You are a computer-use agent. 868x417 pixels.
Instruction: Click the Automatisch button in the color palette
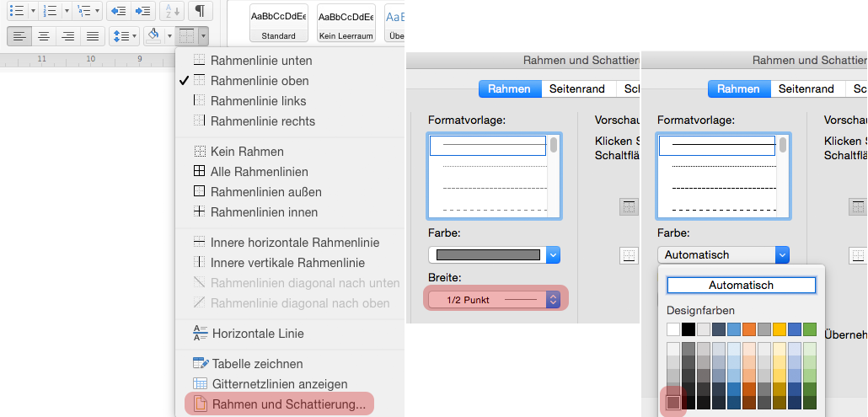741,285
